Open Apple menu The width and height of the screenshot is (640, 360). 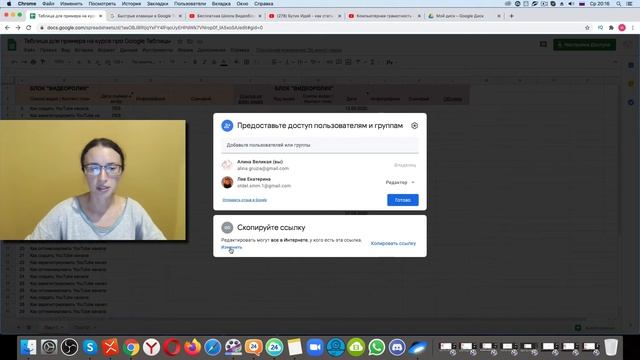(9, 4)
